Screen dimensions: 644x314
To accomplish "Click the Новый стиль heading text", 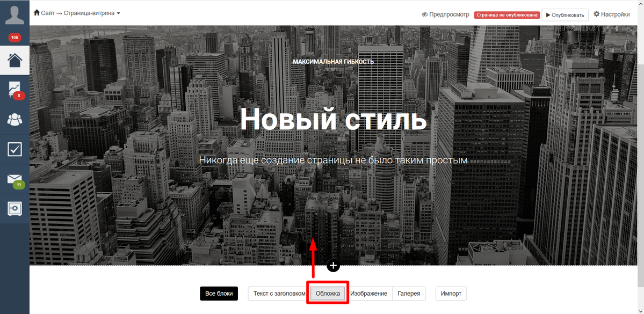I will click(x=333, y=119).
